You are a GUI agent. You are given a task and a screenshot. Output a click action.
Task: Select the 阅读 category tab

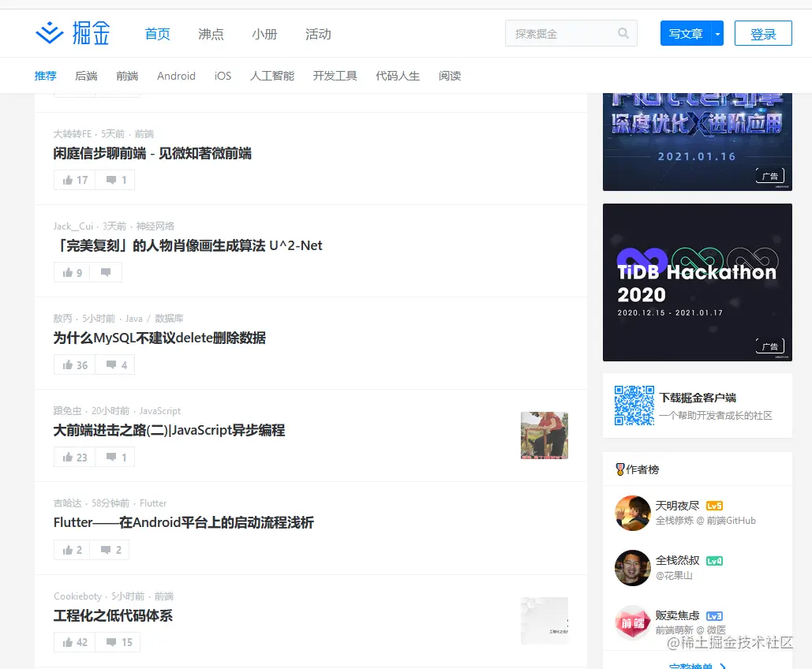[450, 76]
